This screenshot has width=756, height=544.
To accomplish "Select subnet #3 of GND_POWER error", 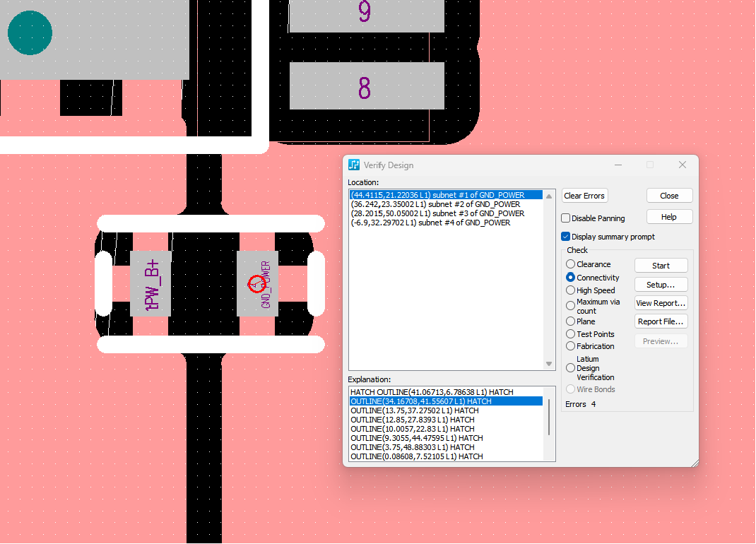I will (437, 213).
